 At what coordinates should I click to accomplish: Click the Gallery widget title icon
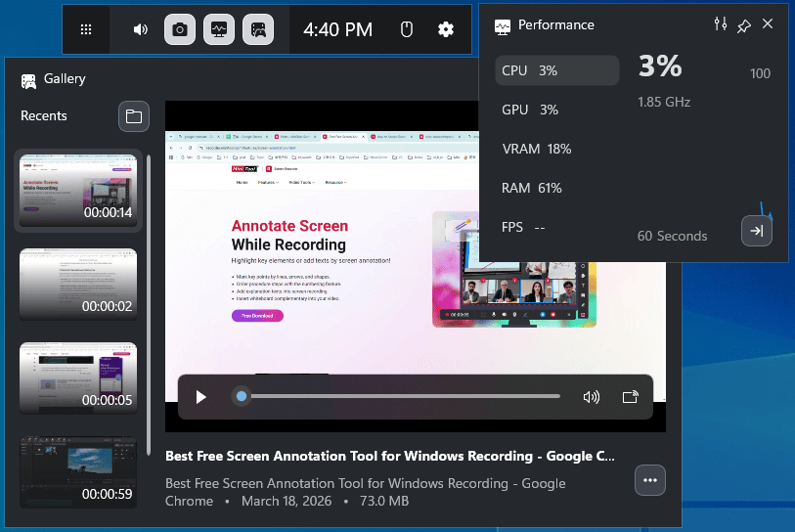click(x=28, y=80)
